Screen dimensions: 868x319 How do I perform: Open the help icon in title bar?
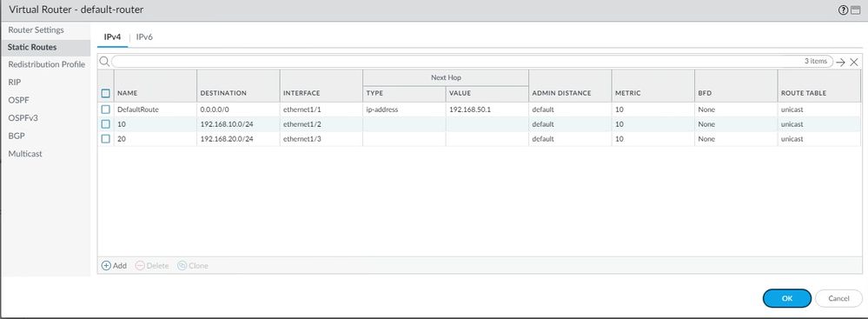pos(843,10)
